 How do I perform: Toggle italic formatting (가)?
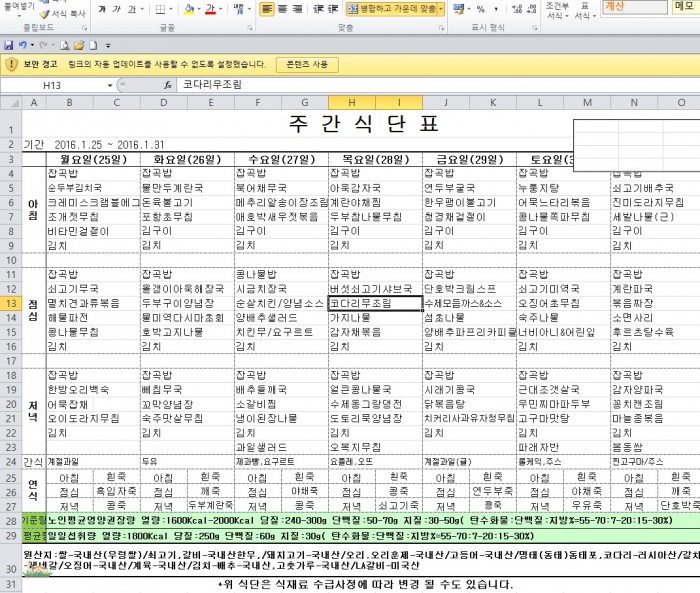117,9
